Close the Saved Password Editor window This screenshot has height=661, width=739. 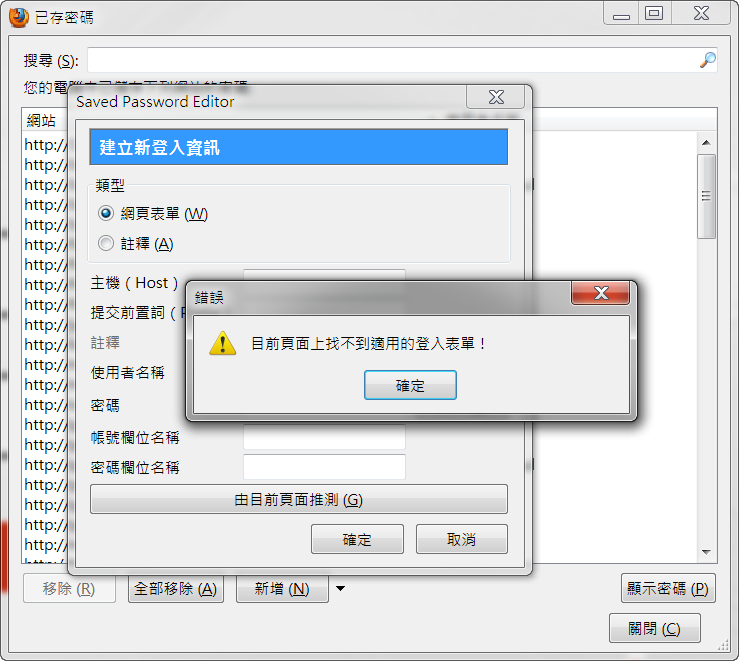pos(495,98)
